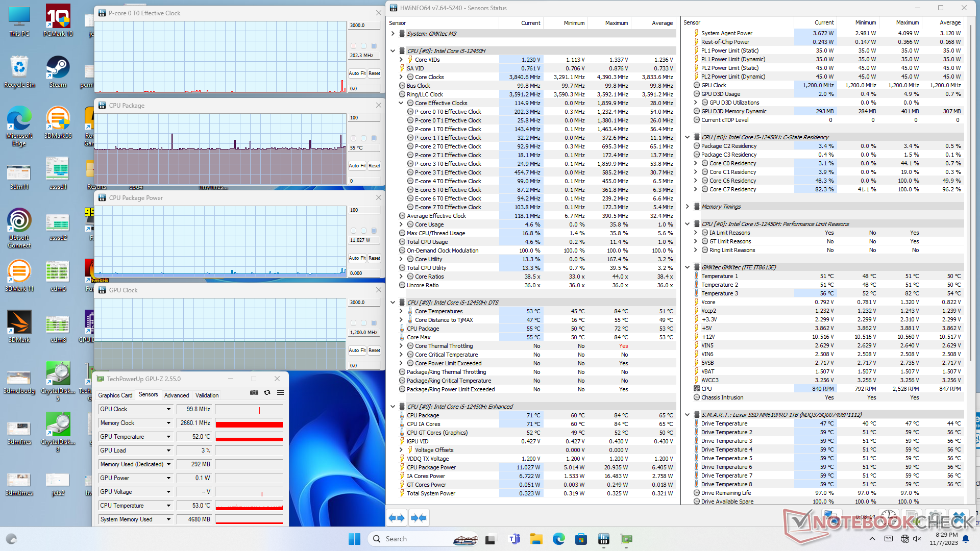Select the asssd1 file on desktop
This screenshot has height=551, width=980.
(x=58, y=174)
